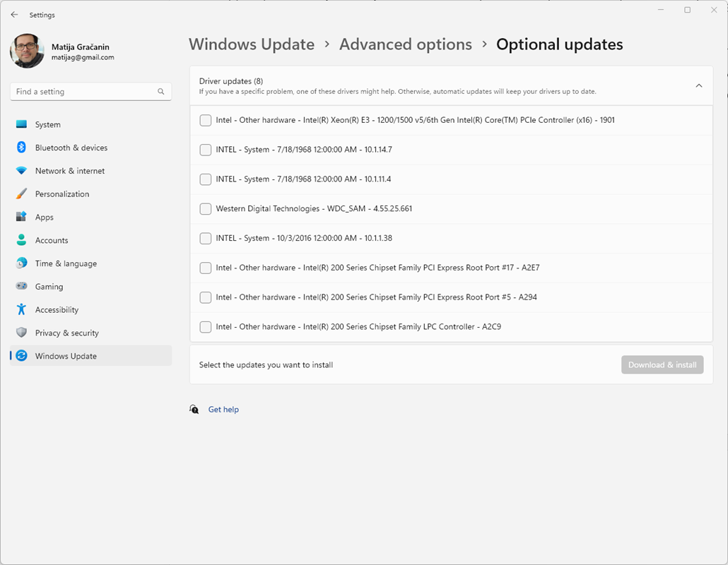Go to Advanced options breadcrumb
728x565 pixels.
coord(405,44)
